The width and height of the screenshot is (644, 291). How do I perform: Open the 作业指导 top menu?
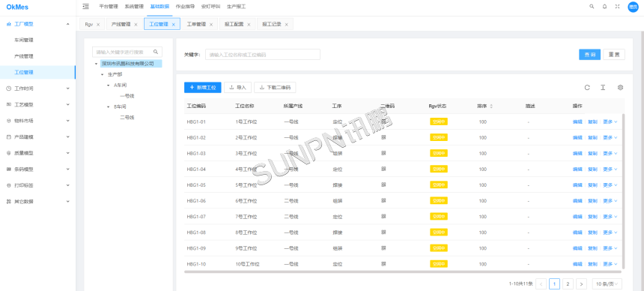(x=185, y=7)
